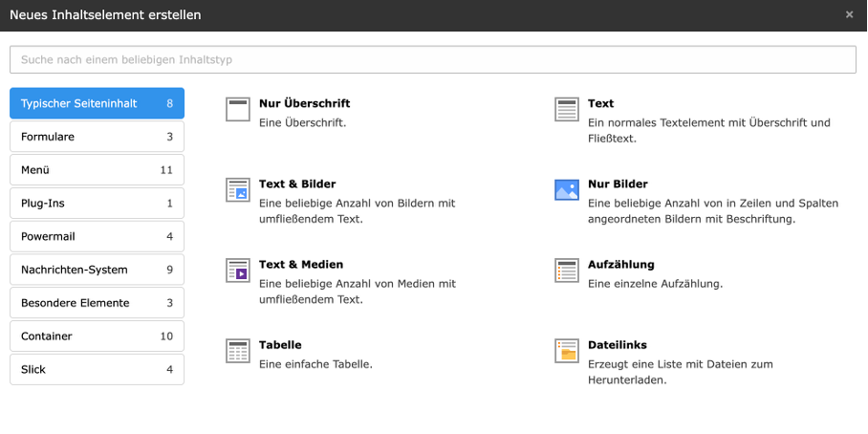Open the Slick category tab
The height and width of the screenshot is (434, 868).
(x=97, y=369)
